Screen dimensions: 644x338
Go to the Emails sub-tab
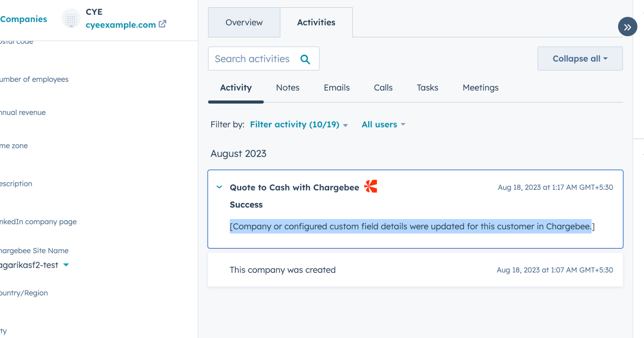point(336,87)
